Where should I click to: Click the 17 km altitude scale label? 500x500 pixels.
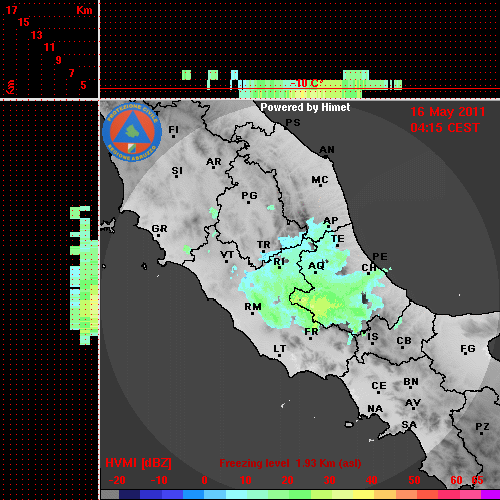click(x=11, y=10)
